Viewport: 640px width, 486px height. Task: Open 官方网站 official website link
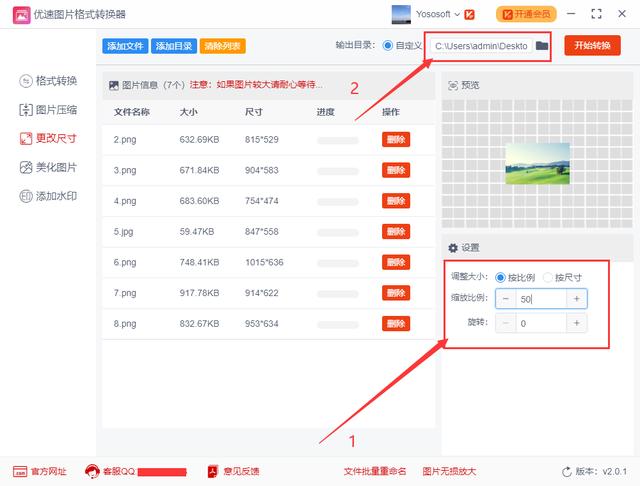[40, 471]
